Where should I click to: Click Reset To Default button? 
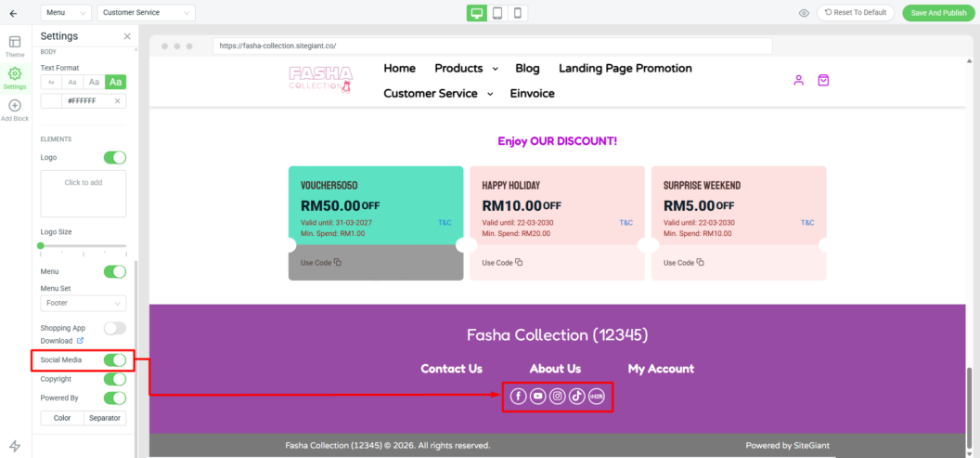coord(856,13)
